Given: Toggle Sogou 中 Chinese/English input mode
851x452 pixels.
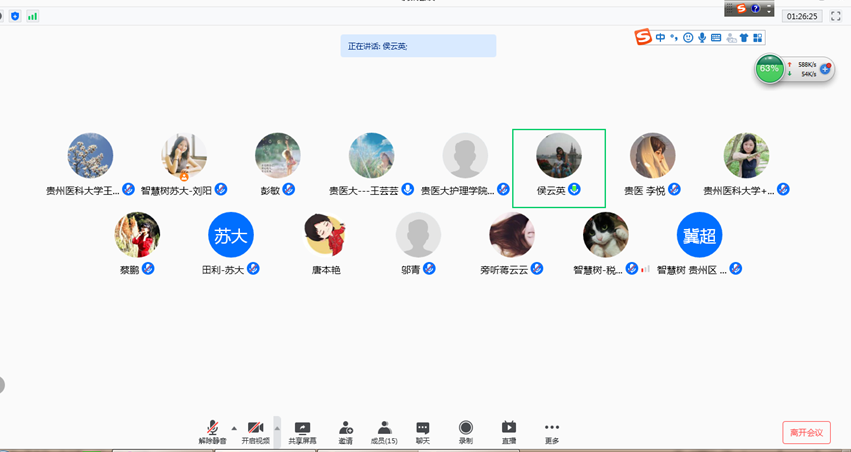Looking at the screenshot, I should 661,38.
